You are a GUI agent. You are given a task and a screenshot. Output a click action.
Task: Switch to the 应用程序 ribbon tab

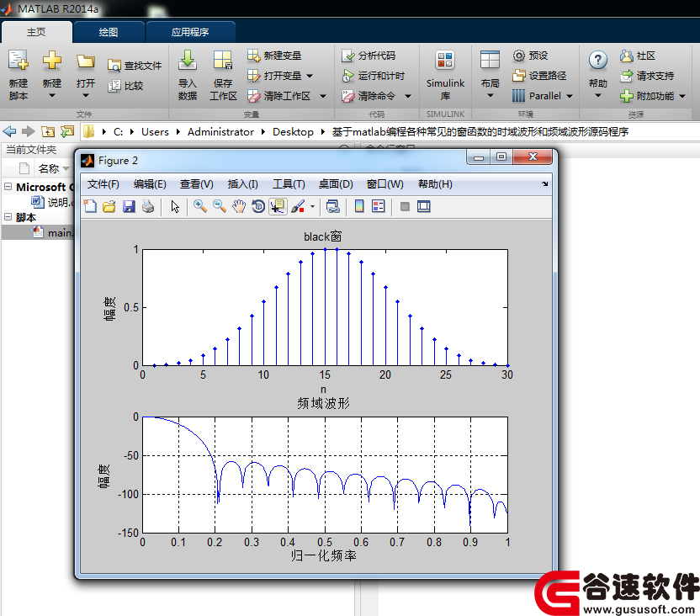[x=190, y=32]
